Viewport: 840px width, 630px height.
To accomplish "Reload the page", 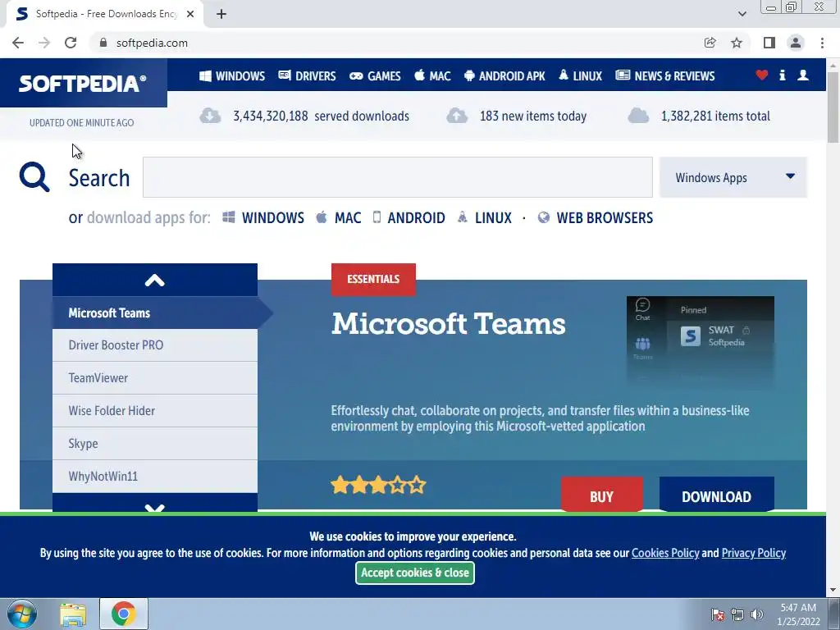I will (x=71, y=43).
